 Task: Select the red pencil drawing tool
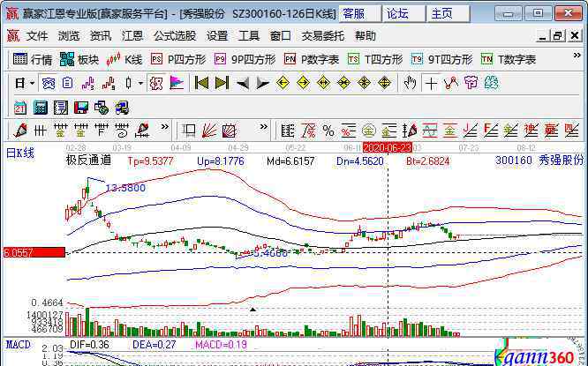20,131
